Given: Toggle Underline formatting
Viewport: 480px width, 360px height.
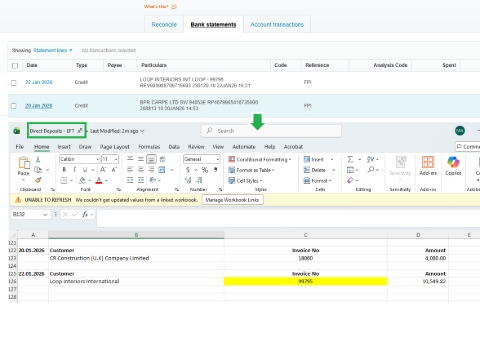Looking at the screenshot, I should 85,170.
